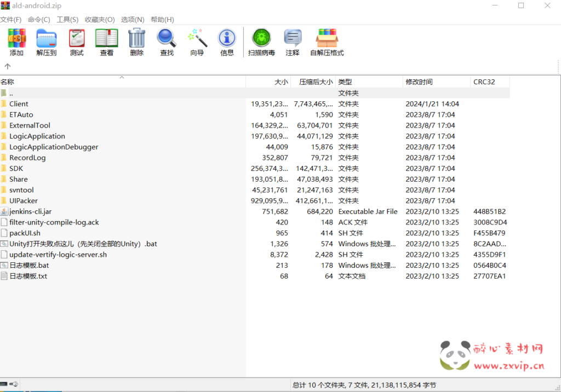Open the 文件(F) menu
The width and height of the screenshot is (561, 392).
pos(11,20)
